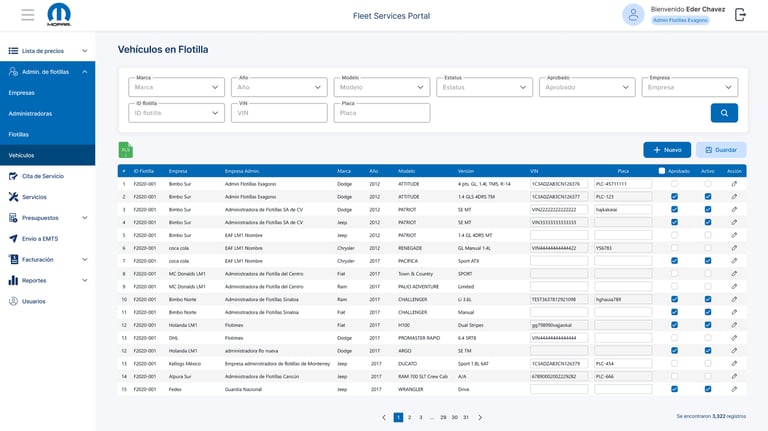Uncheck Aprobado for row 2 ATTITUDE
768x431 pixels.
point(674,196)
